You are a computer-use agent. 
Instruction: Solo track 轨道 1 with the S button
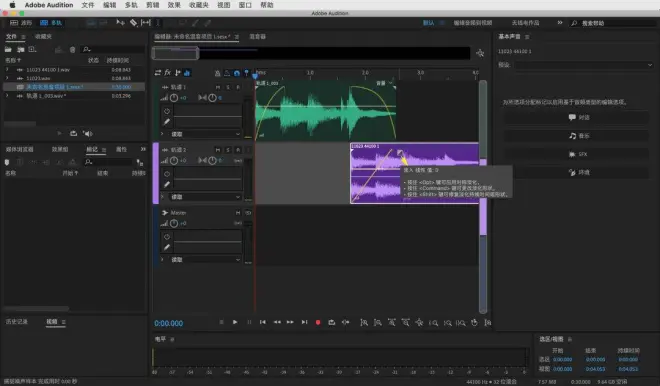point(228,87)
